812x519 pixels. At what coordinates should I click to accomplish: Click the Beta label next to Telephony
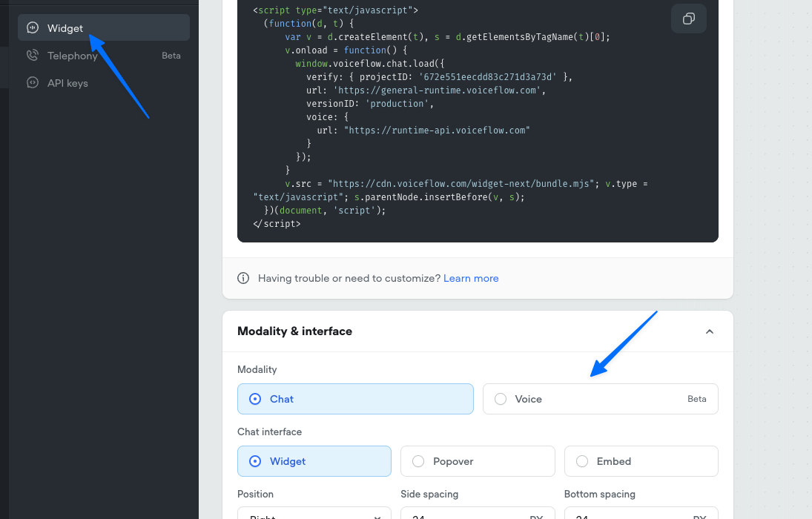[x=171, y=56]
